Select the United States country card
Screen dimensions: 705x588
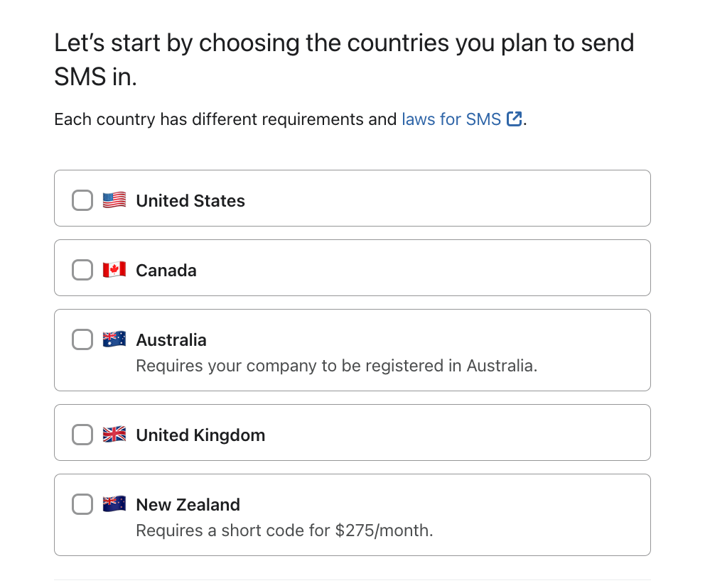point(352,198)
